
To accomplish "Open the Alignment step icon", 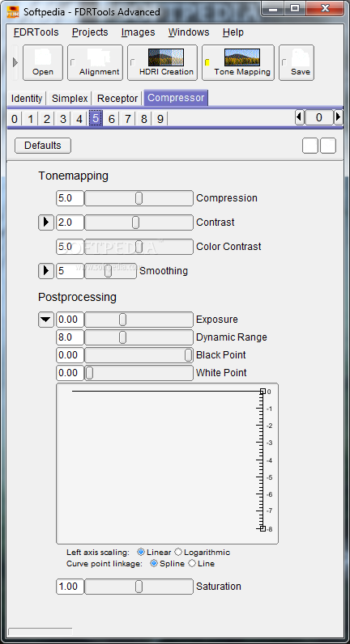I will pyautogui.click(x=95, y=62).
